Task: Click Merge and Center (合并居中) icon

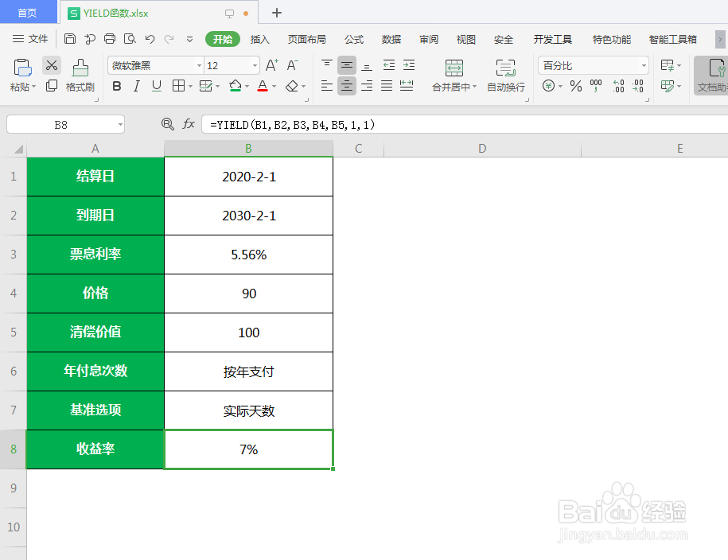Action: click(x=454, y=68)
